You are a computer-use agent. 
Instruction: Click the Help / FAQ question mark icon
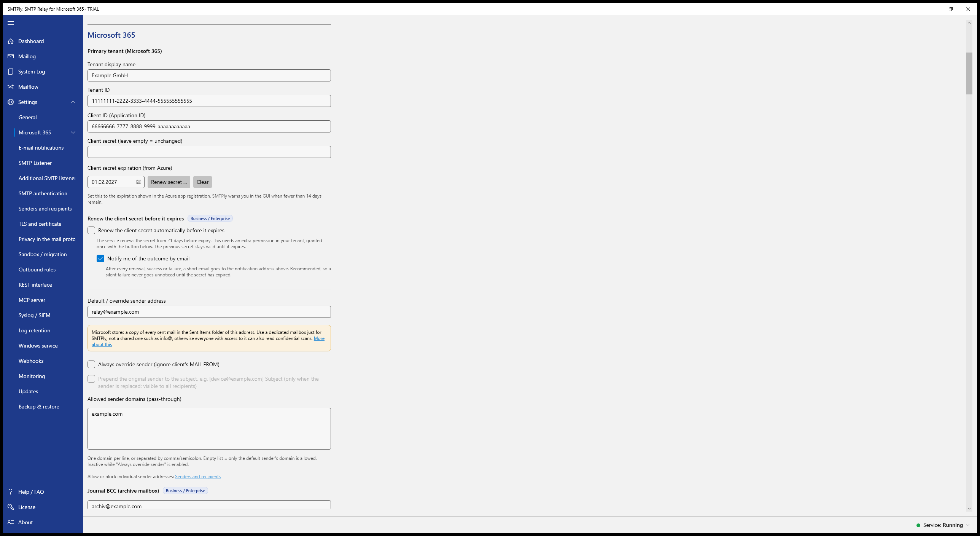pos(11,491)
